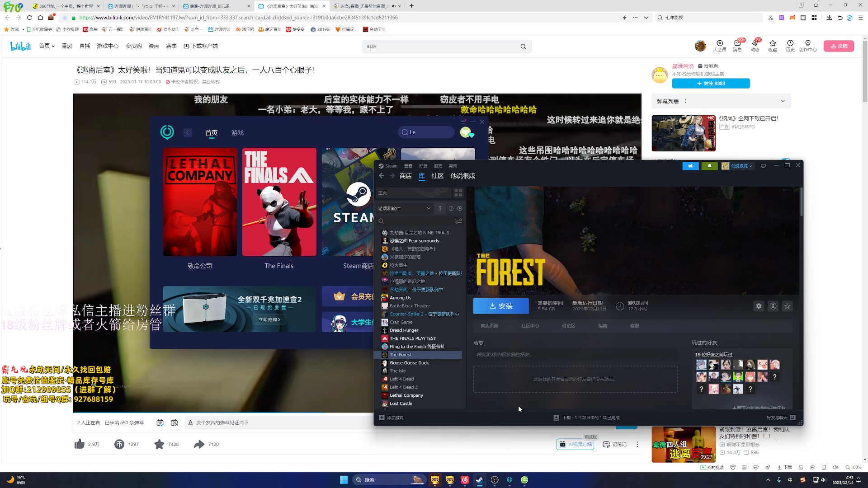Screen dimensions: 868x488
Task: Click the share arrow icon with 7120
Action: pyautogui.click(x=199, y=444)
